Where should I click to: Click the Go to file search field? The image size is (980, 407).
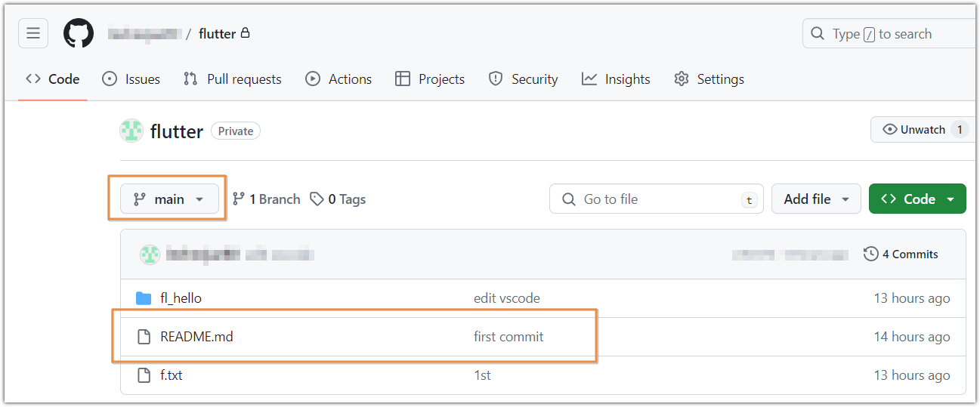(657, 199)
